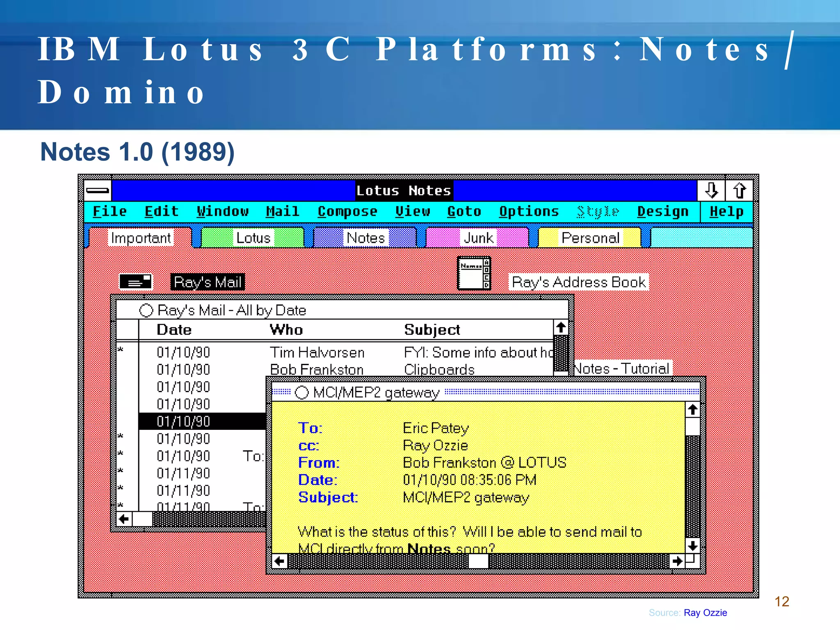Select the unlabeled cyan workspace tab

(x=702, y=238)
